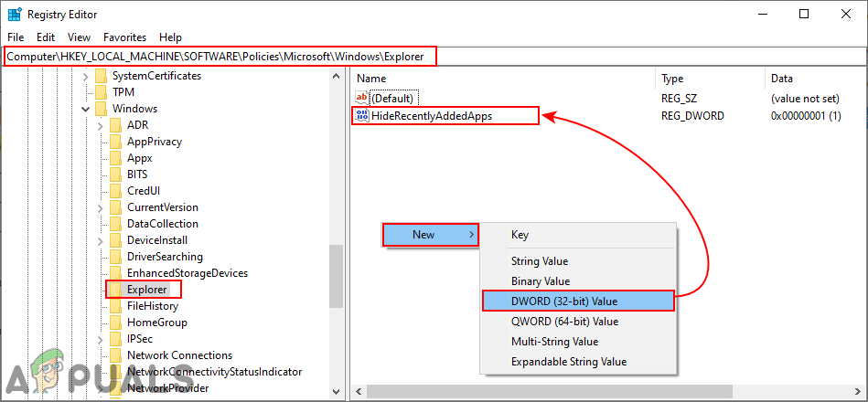868x402 pixels.
Task: Click the Explorer folder icon
Action: [x=115, y=290]
